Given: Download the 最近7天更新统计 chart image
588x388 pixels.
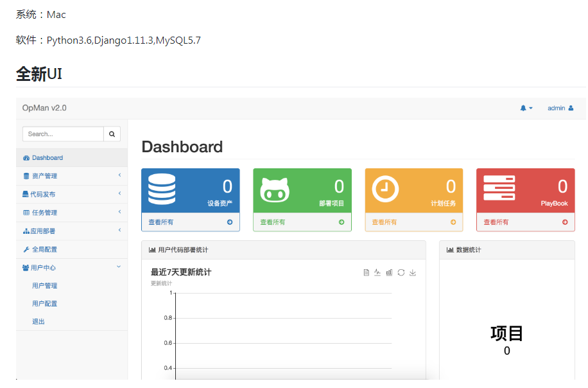Looking at the screenshot, I should [x=412, y=272].
